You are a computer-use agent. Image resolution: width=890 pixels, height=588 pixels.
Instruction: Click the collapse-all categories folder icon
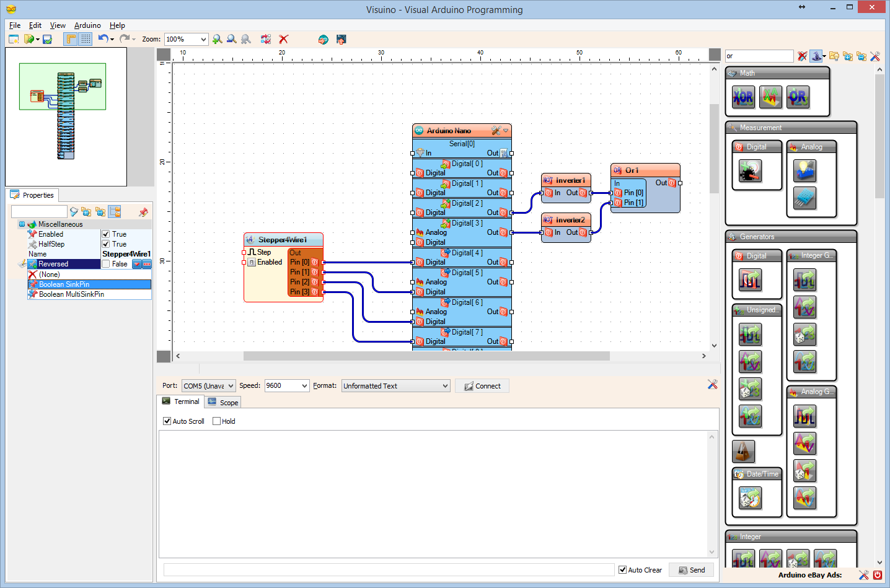(x=861, y=56)
